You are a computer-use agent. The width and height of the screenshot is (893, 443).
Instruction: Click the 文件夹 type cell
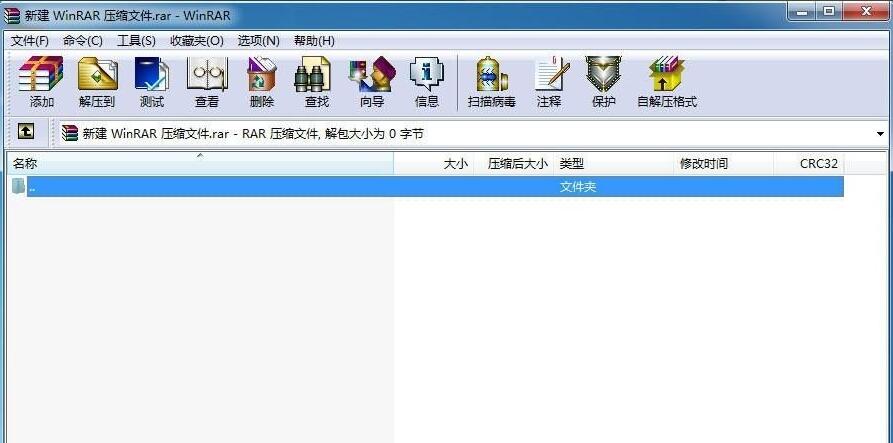pos(578,187)
